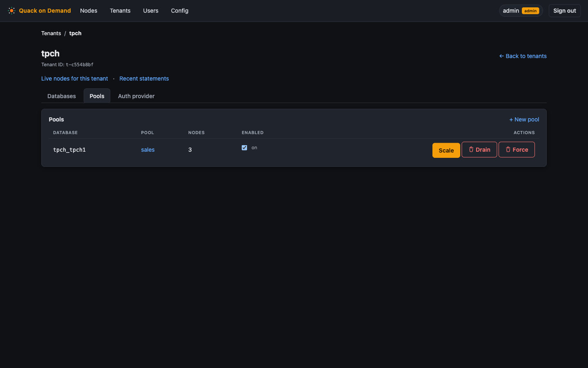Switch to the Databases tab
588x368 pixels.
click(62, 96)
